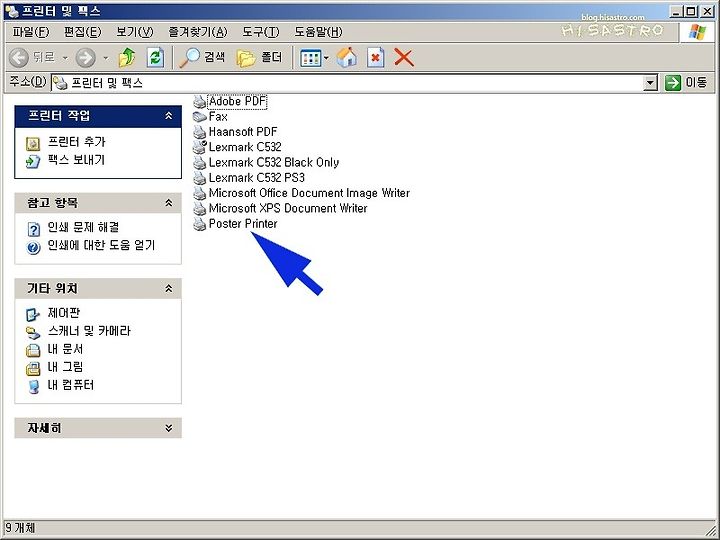Open the 즐겨찾기(A) menu
720x540 pixels.
pyautogui.click(x=198, y=32)
